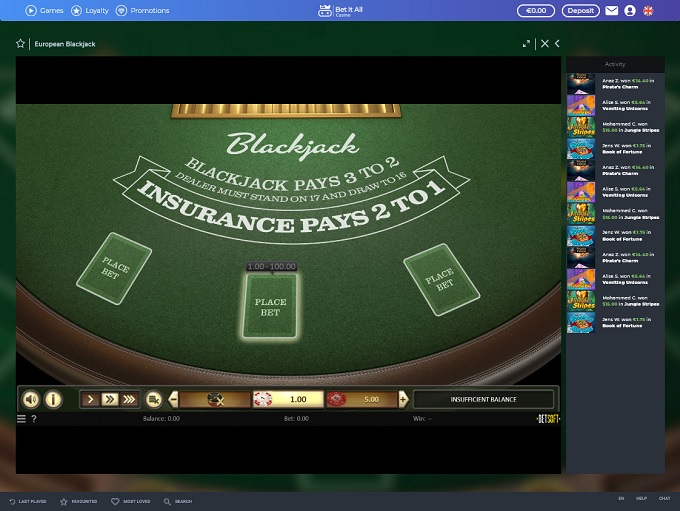The image size is (680, 511).
Task: Mute the game sound with the speaker icon
Action: [31, 399]
